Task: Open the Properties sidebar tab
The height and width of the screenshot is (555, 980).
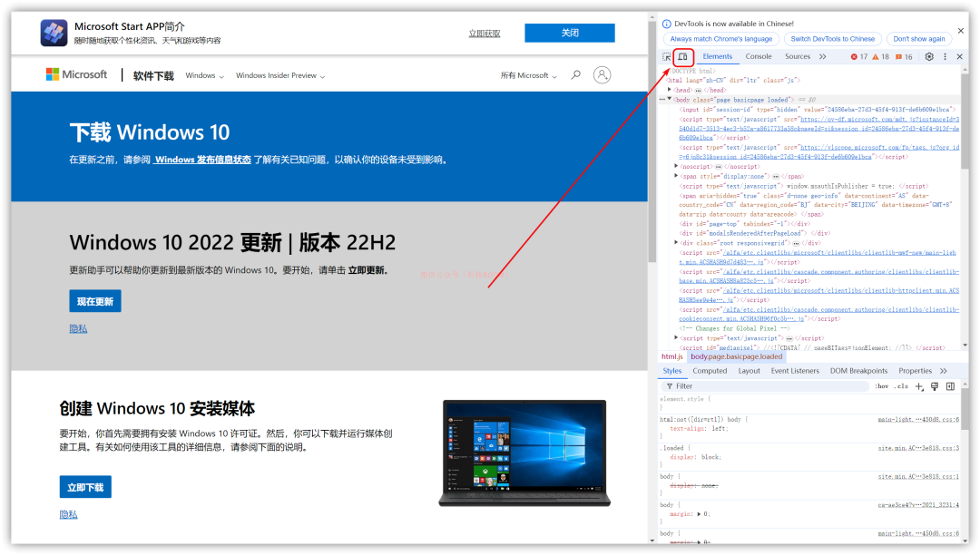Action: click(x=915, y=371)
